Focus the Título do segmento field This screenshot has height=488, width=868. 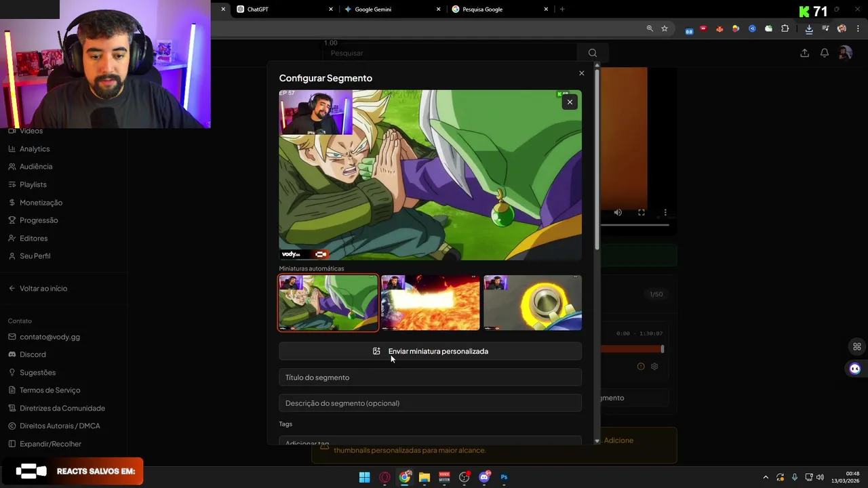pyautogui.click(x=430, y=378)
